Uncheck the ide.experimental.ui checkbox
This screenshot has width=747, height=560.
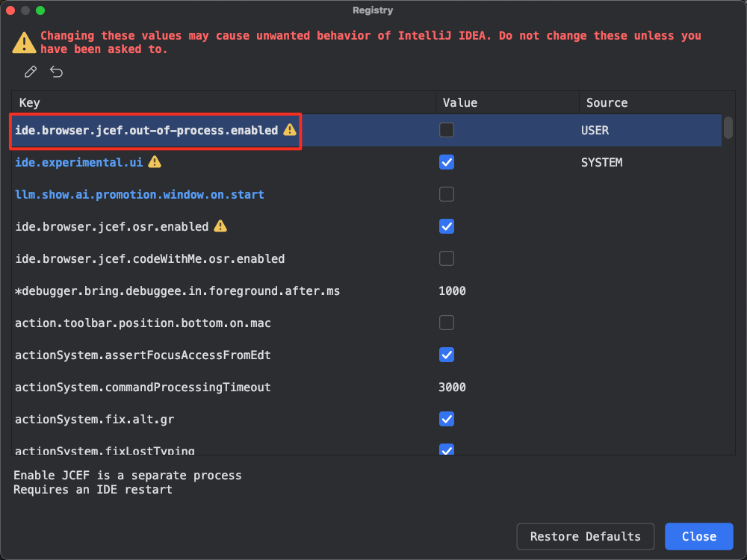447,162
